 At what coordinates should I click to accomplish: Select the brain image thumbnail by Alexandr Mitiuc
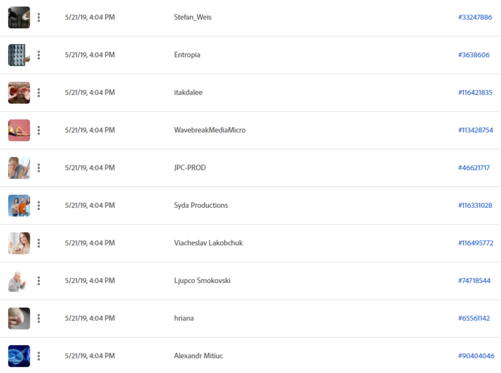[19, 356]
